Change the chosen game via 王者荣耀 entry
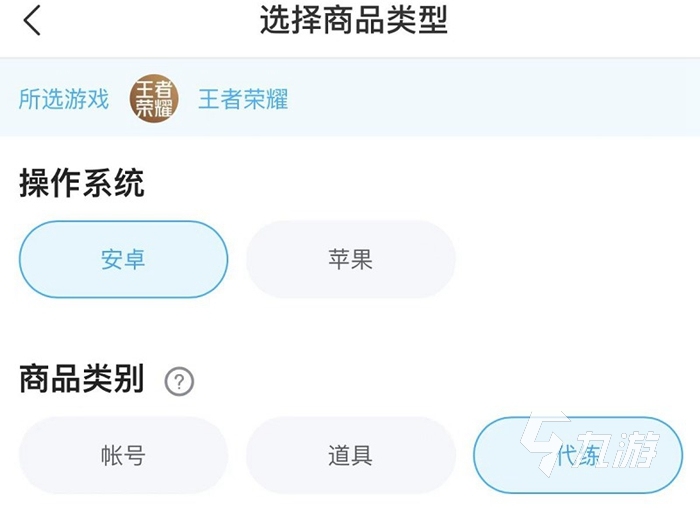This screenshot has width=700, height=508. 243,100
